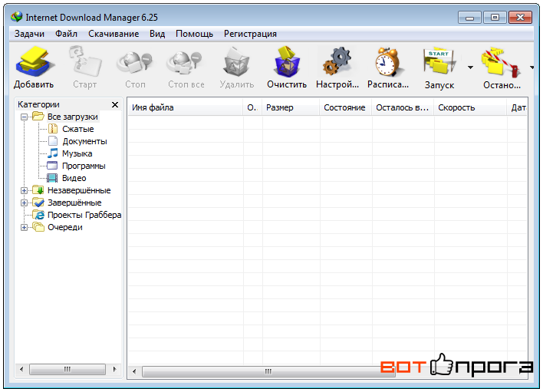Click the Завершённые checkmark folder icon
Viewport: 543px width, 392px height.
coord(38,203)
